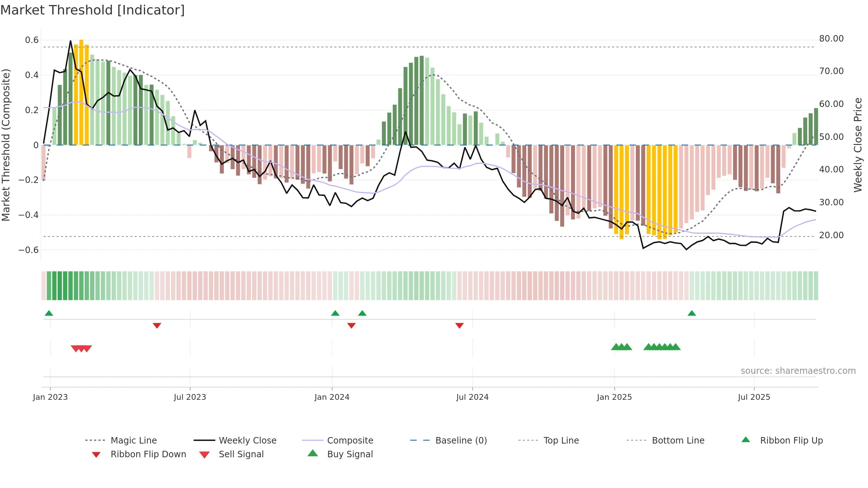Click the Ribbon Flip Up marker at Jan 2023
This screenshot has width=868, height=488.
pyautogui.click(x=49, y=313)
